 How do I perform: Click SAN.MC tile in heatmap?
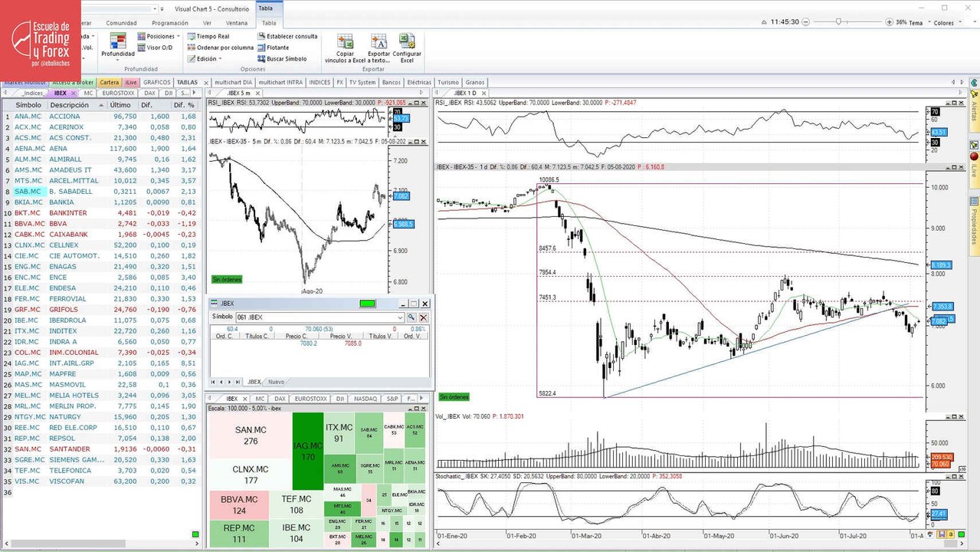(250, 435)
